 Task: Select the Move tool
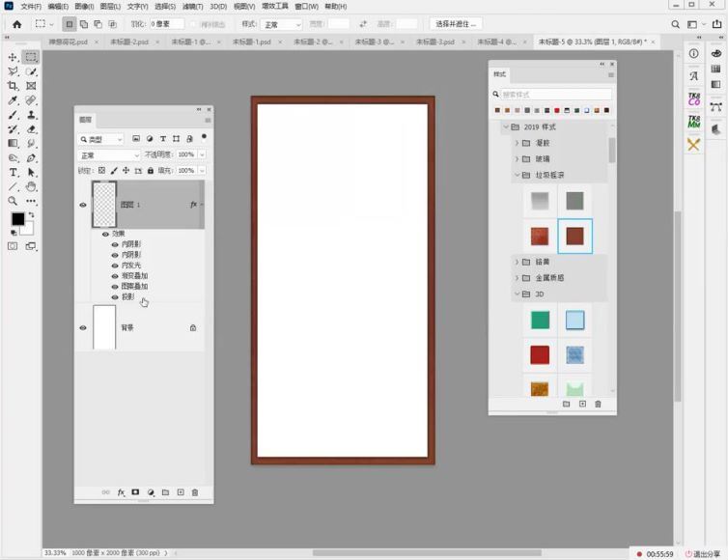click(x=13, y=57)
